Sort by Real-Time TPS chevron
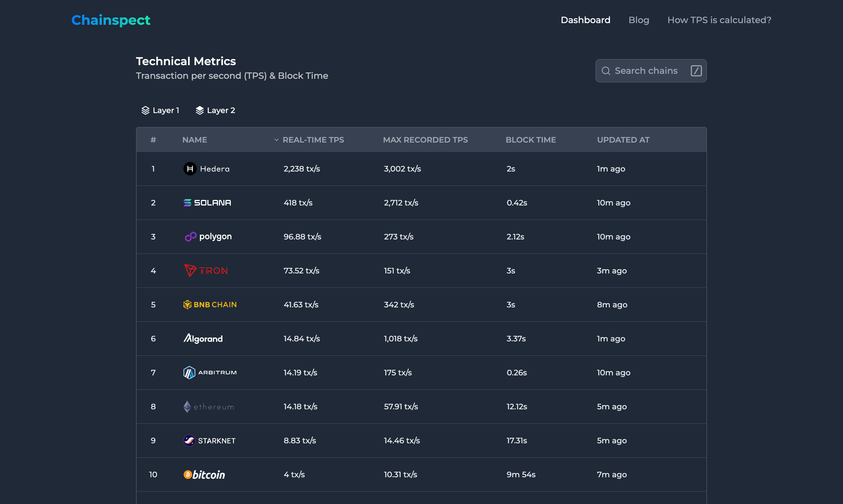Viewport: 843px width, 504px height. [276, 140]
